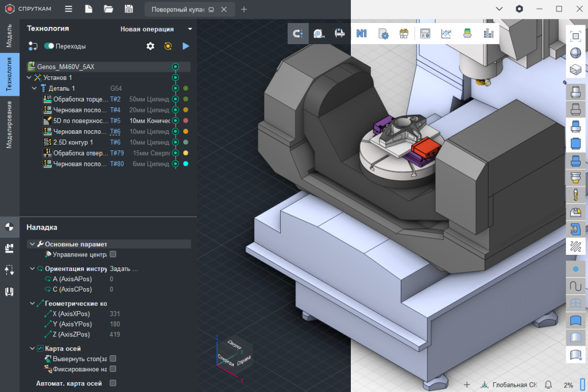Screen dimensions: 588x392
Task: Select the tape measure tool icon
Action: [x=319, y=34]
